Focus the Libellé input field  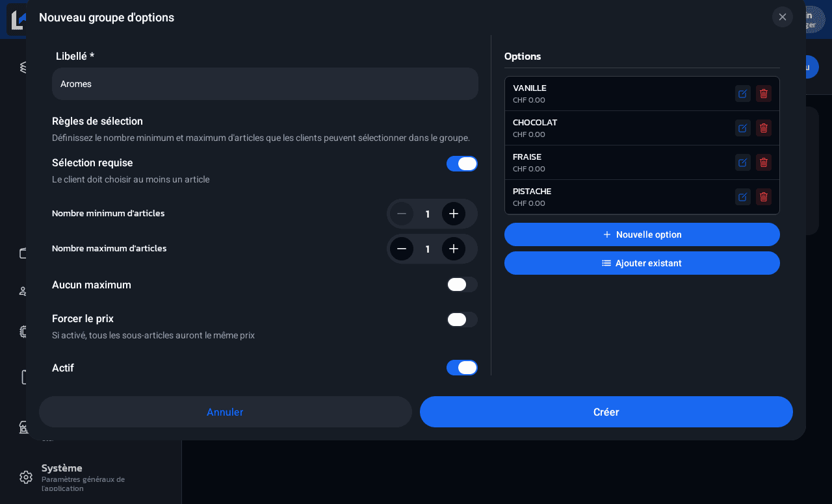tap(265, 84)
